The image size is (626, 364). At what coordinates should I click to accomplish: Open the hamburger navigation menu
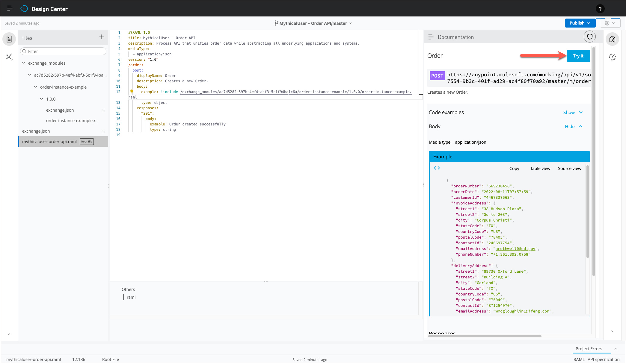click(10, 8)
